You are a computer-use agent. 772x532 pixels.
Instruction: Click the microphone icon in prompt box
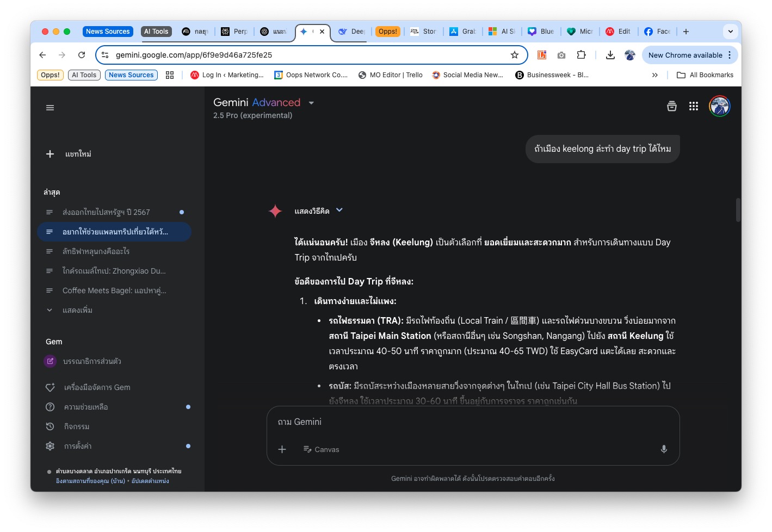pos(664,449)
